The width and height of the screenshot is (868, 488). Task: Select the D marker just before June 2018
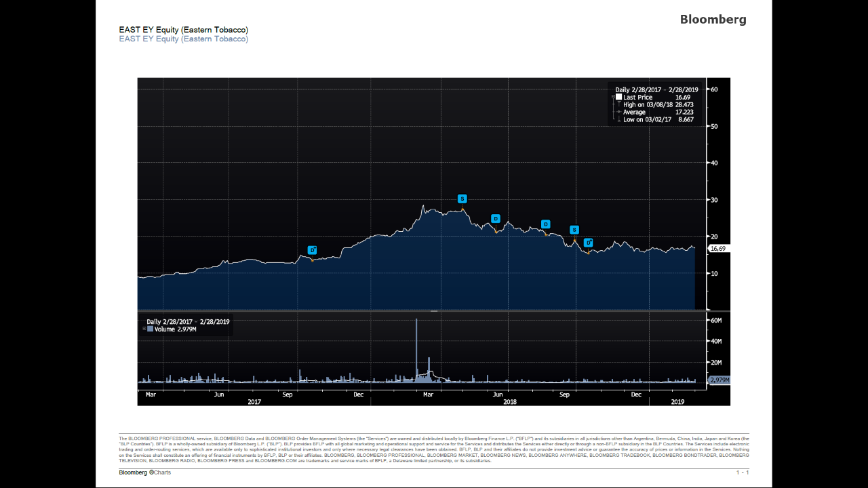click(496, 218)
